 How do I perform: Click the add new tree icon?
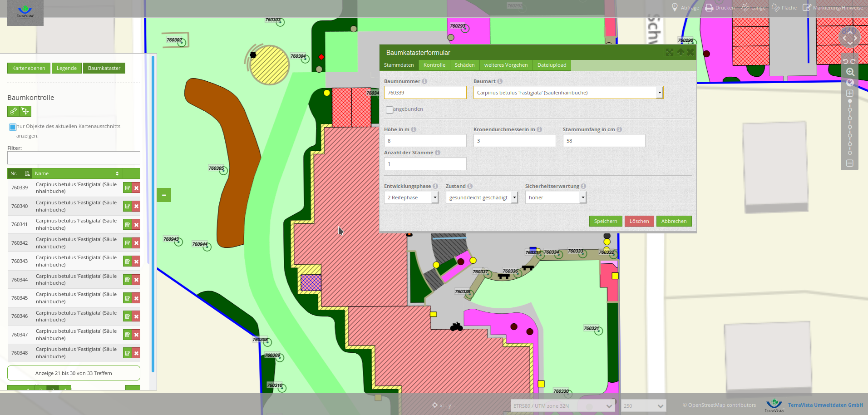(x=13, y=111)
